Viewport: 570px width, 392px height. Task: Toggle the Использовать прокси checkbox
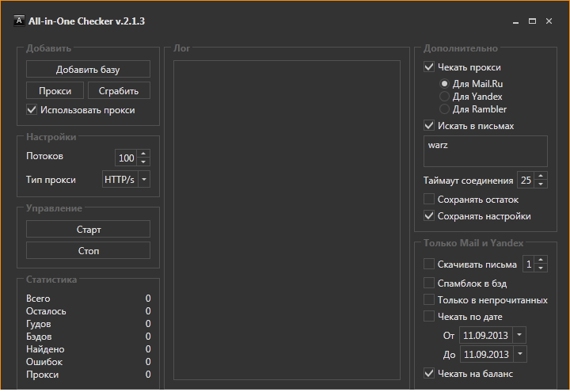32,110
